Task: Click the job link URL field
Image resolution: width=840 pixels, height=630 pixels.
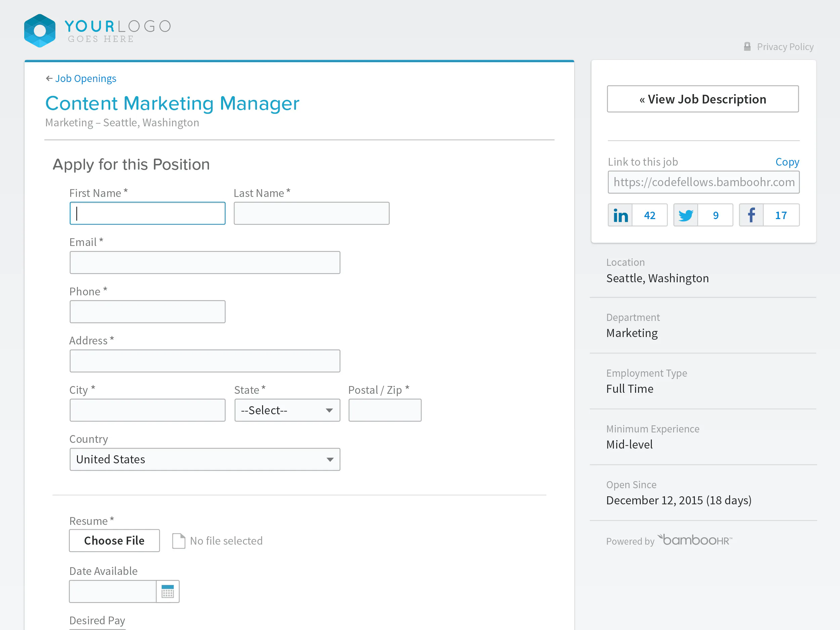Action: tap(704, 182)
